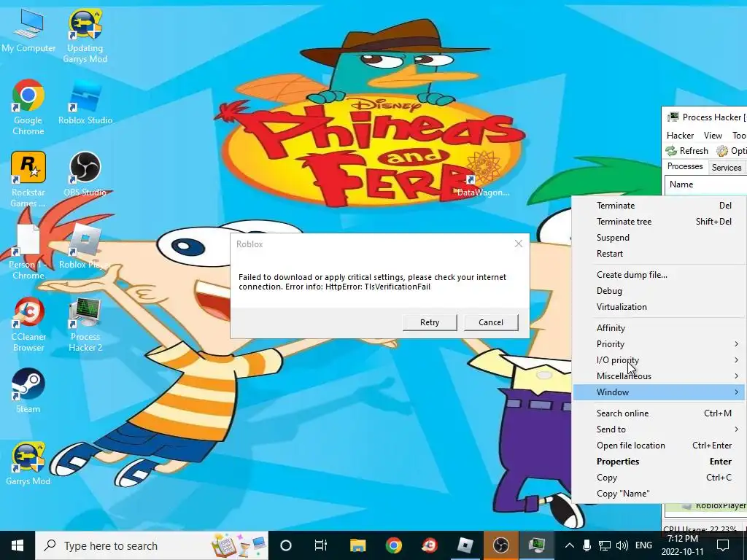Select Search online menu entry
747x560 pixels.
coord(659,413)
